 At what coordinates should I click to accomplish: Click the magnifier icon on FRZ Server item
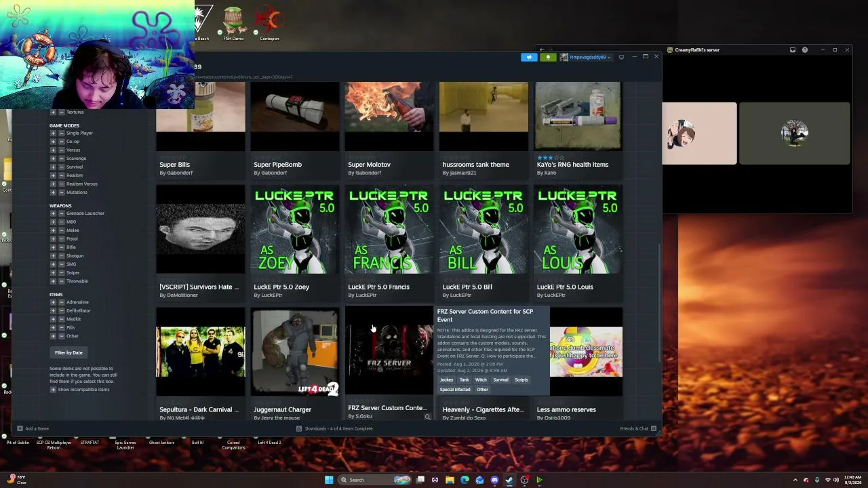tap(427, 417)
